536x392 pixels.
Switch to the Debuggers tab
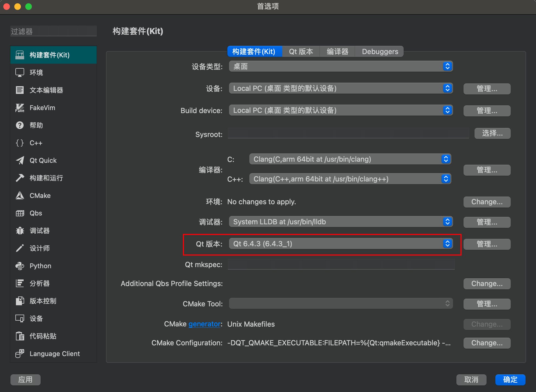380,52
